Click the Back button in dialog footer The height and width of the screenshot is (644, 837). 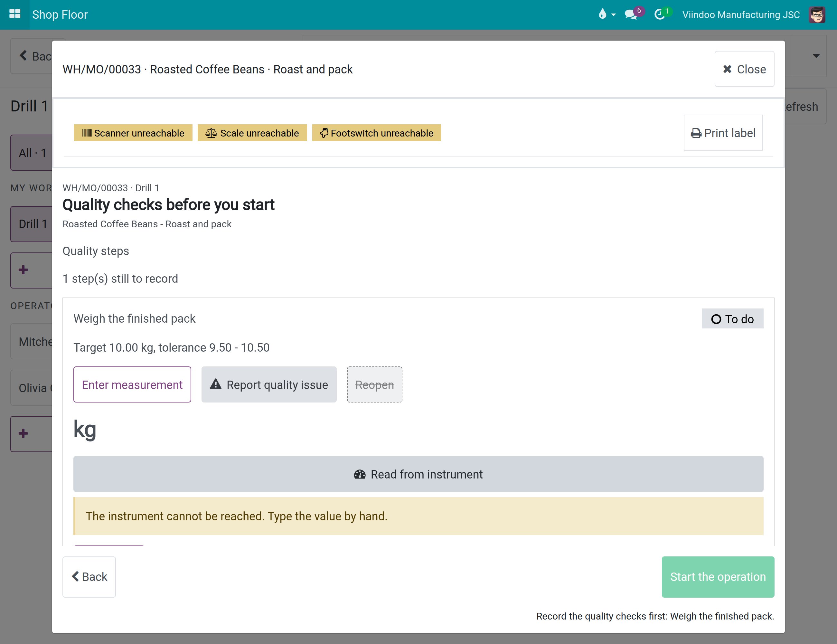click(x=89, y=576)
